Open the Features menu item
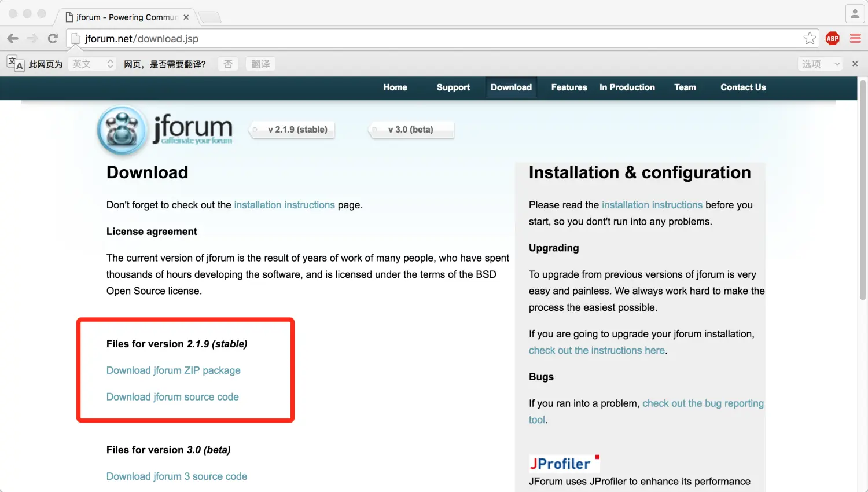 click(569, 87)
